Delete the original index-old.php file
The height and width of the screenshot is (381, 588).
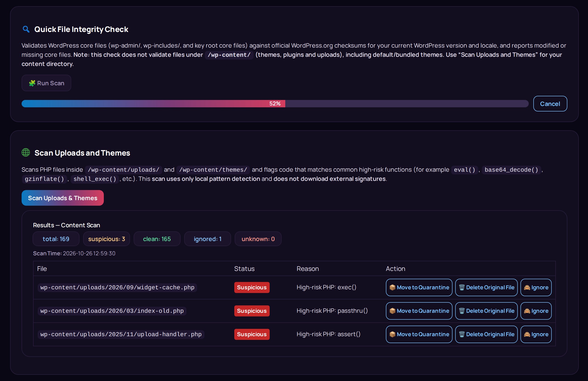click(x=486, y=311)
